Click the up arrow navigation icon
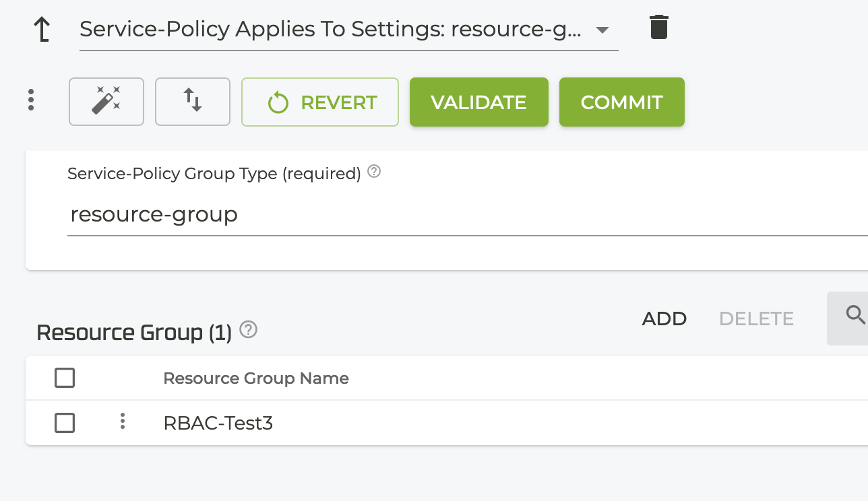 42,30
